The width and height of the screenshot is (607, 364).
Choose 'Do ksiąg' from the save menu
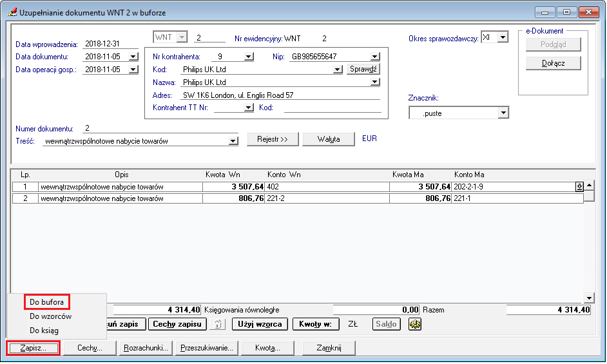click(44, 330)
